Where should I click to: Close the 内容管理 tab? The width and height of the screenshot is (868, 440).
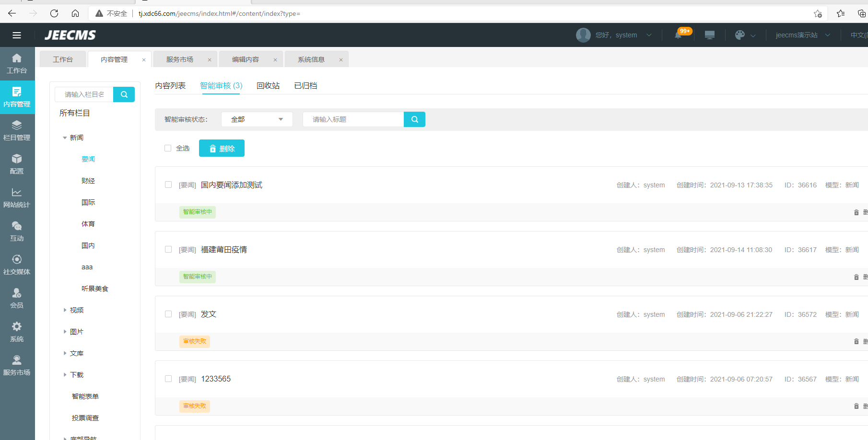(x=144, y=60)
